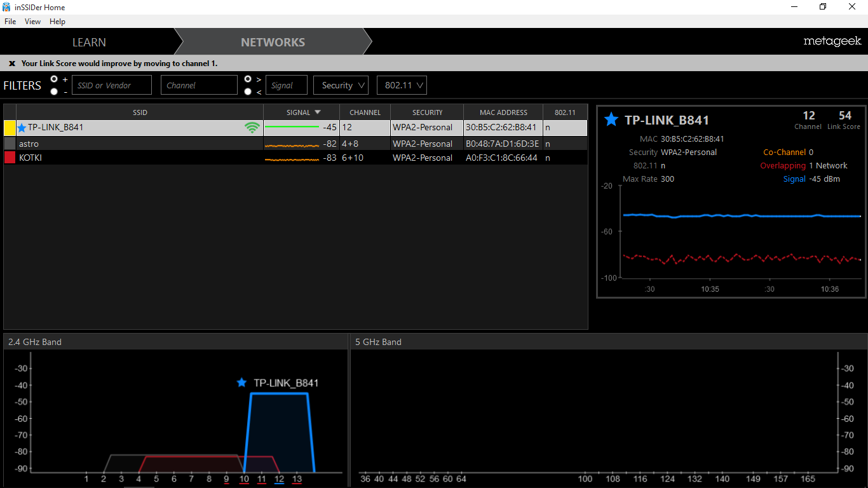The height and width of the screenshot is (488, 868).
Task: Click the SIGNAL column sort arrow
Action: point(318,112)
